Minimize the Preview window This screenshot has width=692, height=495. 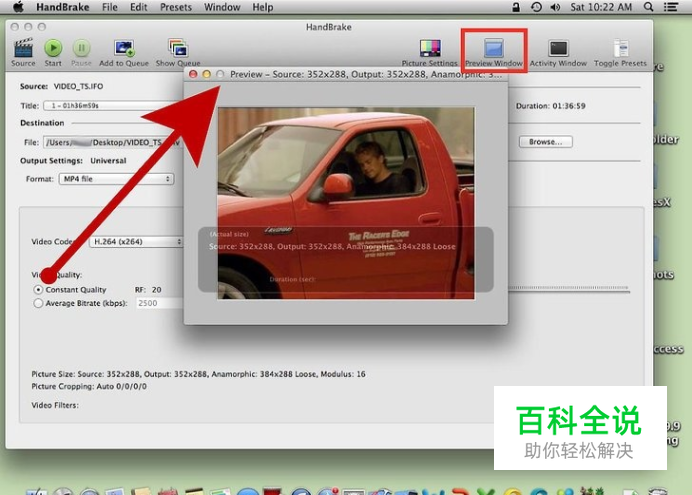(x=206, y=74)
